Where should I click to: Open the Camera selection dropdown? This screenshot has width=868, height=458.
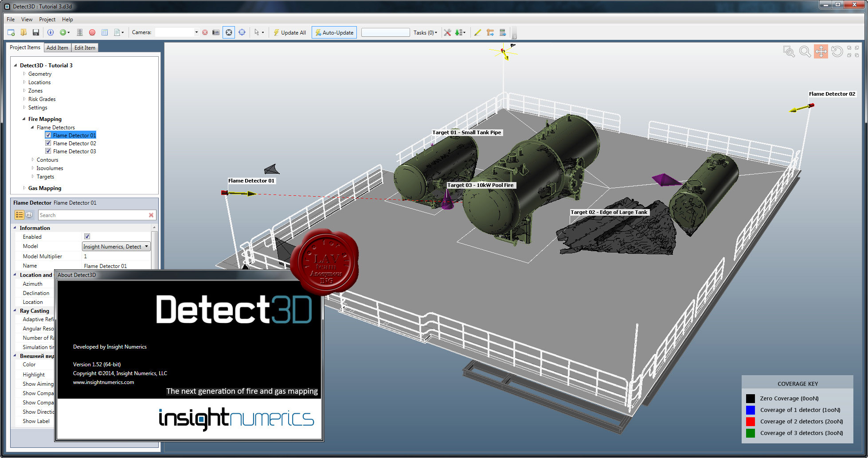tap(196, 32)
